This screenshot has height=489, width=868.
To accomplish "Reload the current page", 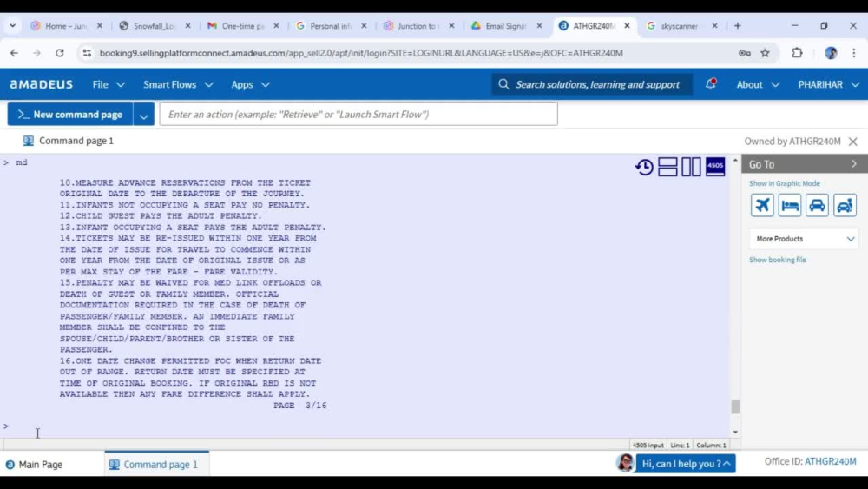I will (60, 53).
